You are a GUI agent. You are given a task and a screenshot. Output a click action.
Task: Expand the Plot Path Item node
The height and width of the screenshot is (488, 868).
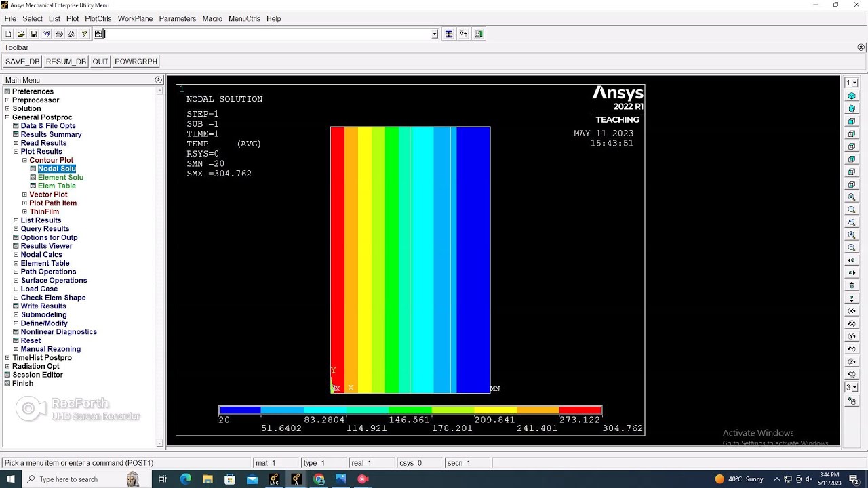[x=24, y=203]
